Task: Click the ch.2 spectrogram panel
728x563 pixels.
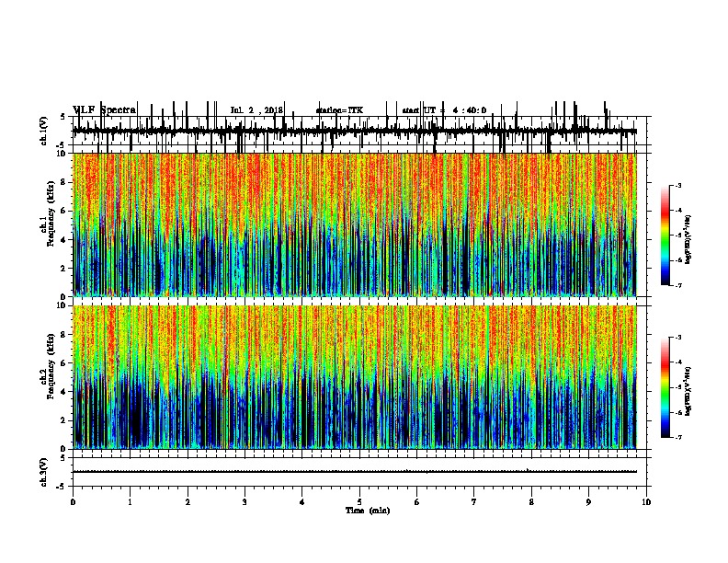Action: (x=354, y=377)
